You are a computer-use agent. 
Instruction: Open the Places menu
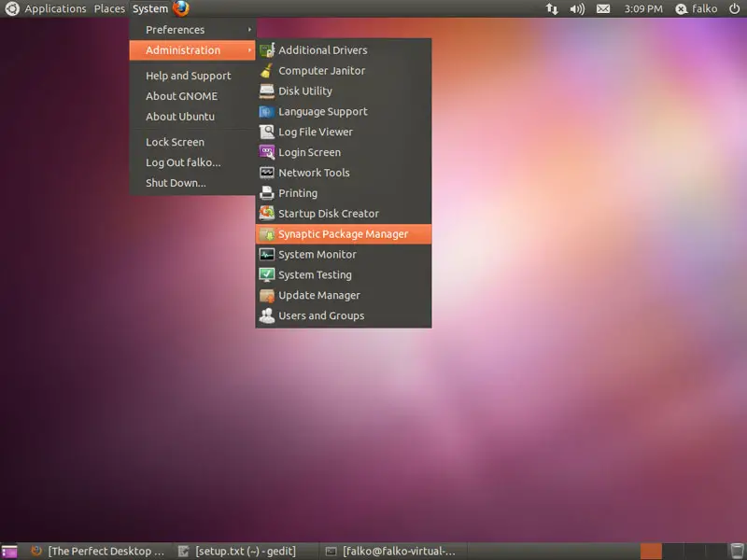point(109,8)
